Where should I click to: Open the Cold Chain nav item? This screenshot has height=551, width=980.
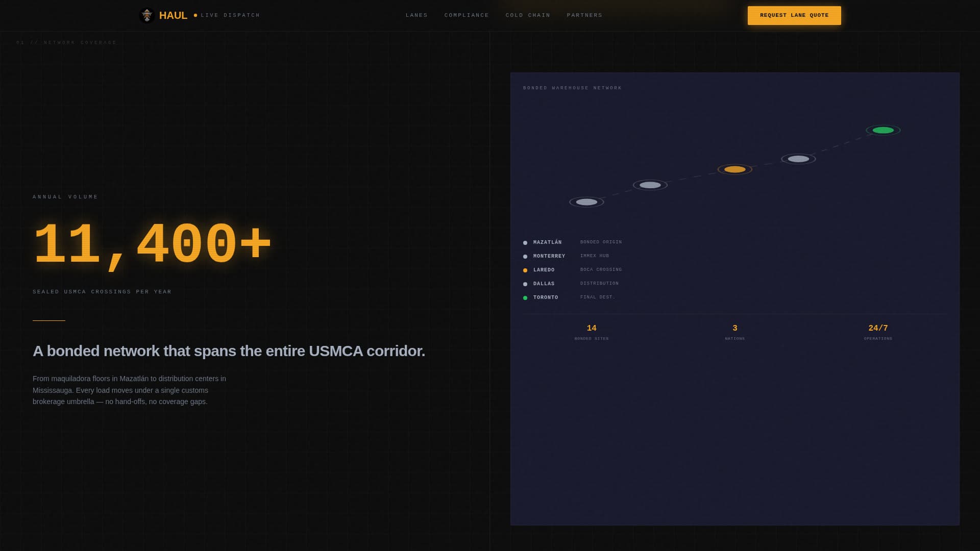(x=528, y=15)
